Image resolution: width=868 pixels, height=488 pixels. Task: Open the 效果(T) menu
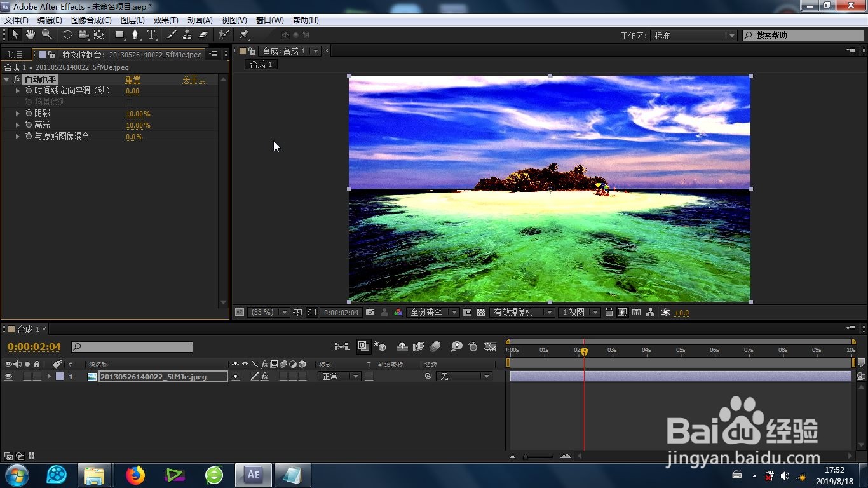166,20
